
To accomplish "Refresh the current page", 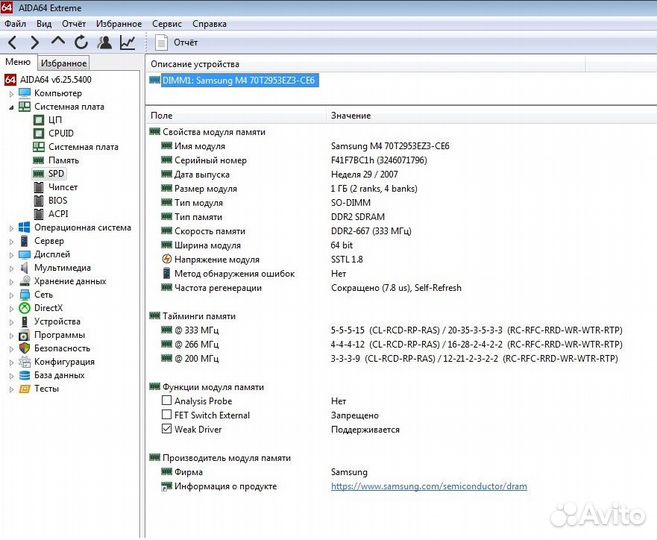I will tap(81, 42).
